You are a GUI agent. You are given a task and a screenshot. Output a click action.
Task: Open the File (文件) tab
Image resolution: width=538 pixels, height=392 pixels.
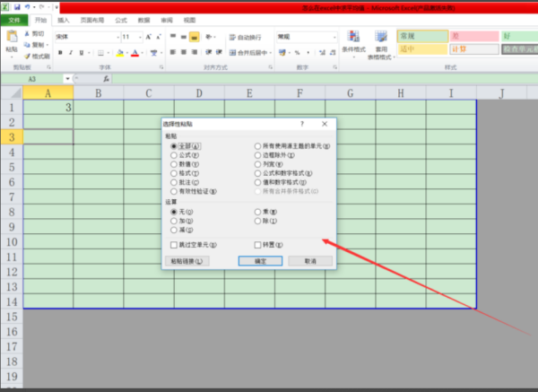point(14,21)
